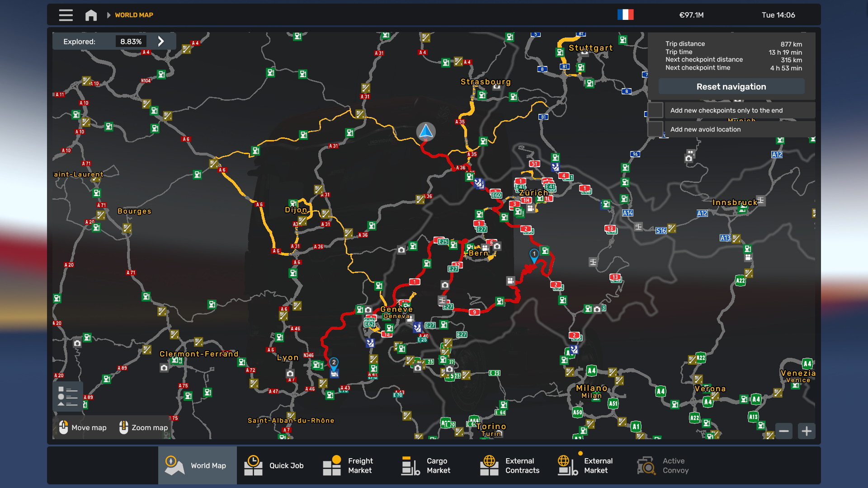Select checkpoint 2 destination pin
Image resolution: width=868 pixels, height=488 pixels.
tap(334, 363)
